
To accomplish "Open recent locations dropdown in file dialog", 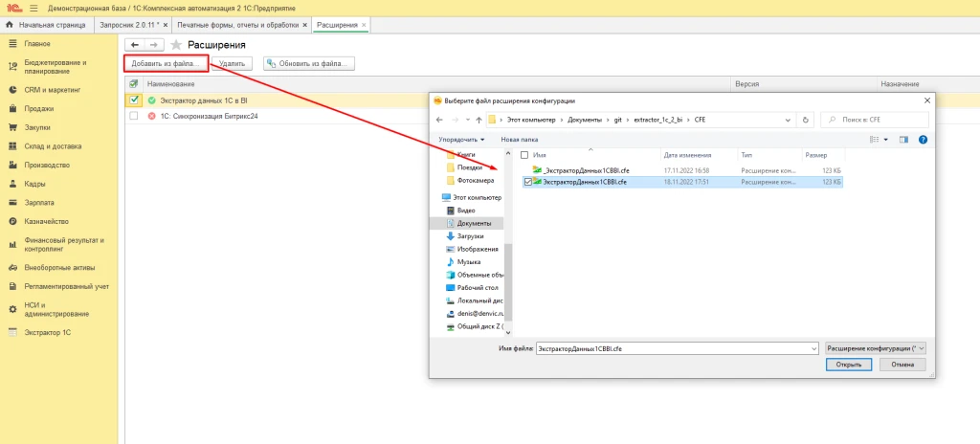I will [x=467, y=120].
